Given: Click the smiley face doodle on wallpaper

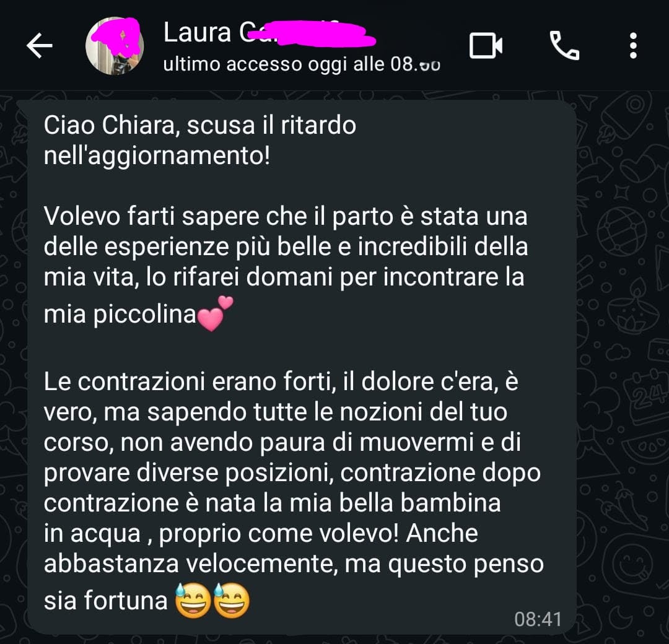Looking at the screenshot, I should point(630,562).
